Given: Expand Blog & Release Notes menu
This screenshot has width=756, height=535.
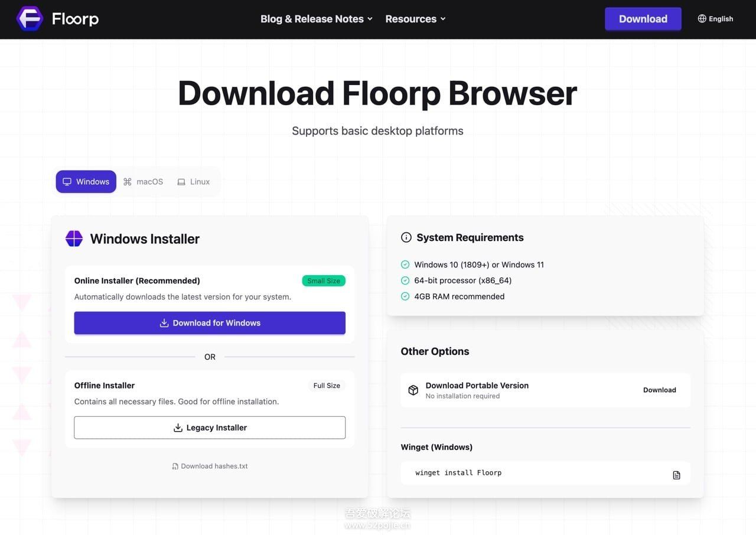Looking at the screenshot, I should [317, 19].
